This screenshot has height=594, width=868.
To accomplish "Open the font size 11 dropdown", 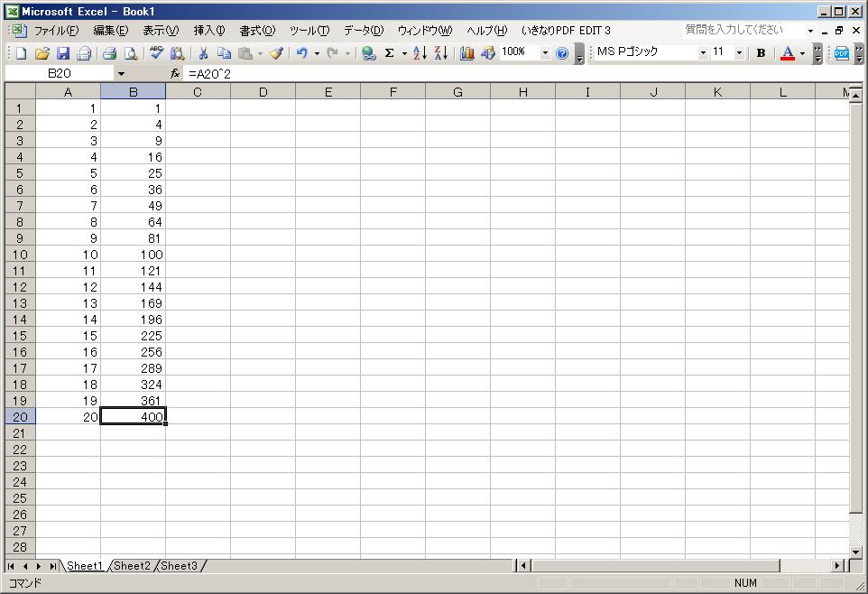I will pyautogui.click(x=740, y=53).
